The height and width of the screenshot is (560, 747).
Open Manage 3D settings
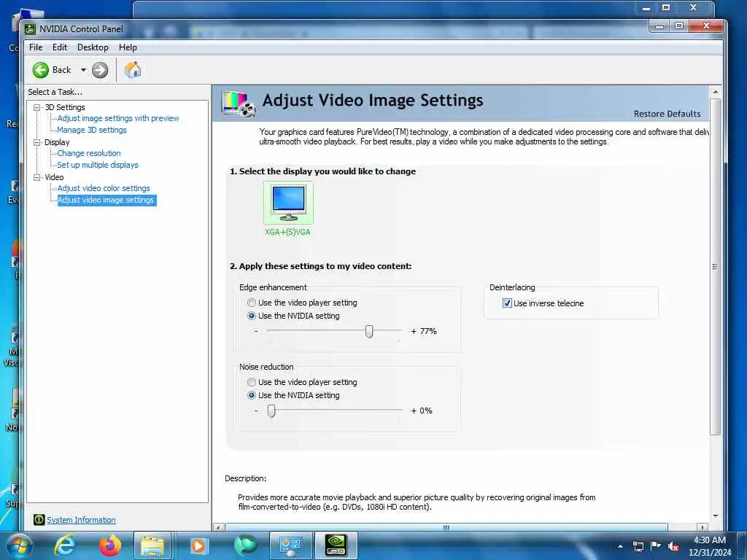(x=92, y=130)
